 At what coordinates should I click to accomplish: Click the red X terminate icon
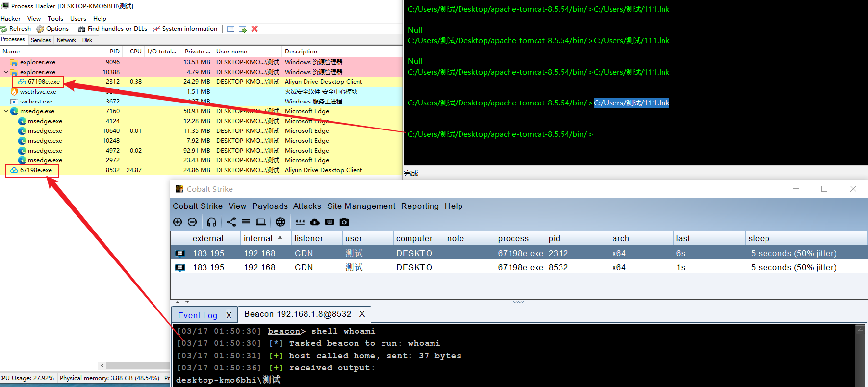pos(255,29)
